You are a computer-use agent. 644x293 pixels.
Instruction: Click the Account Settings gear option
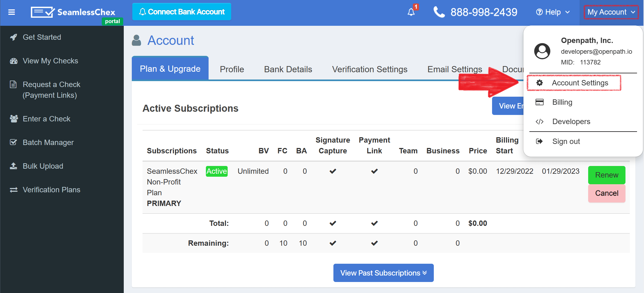pyautogui.click(x=574, y=83)
